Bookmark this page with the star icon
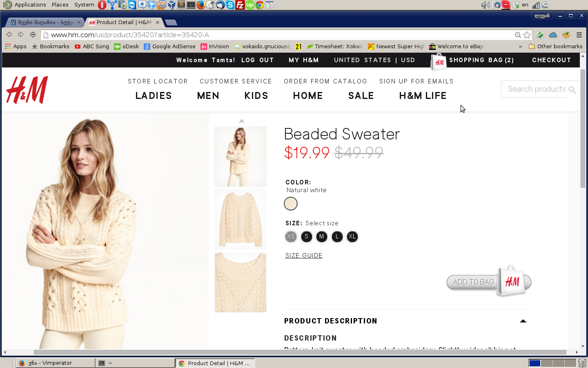This screenshot has width=588, height=368. pyautogui.click(x=527, y=35)
